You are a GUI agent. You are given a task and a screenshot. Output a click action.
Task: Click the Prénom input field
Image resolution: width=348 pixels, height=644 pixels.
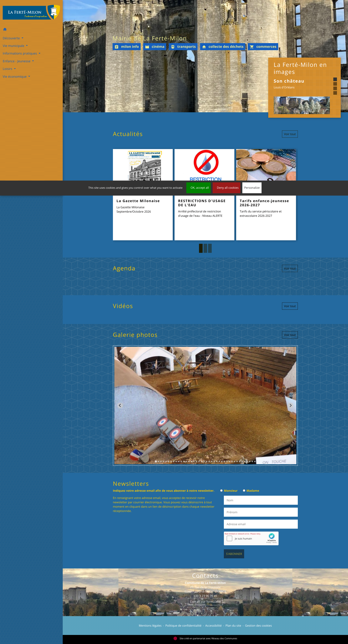click(x=261, y=512)
